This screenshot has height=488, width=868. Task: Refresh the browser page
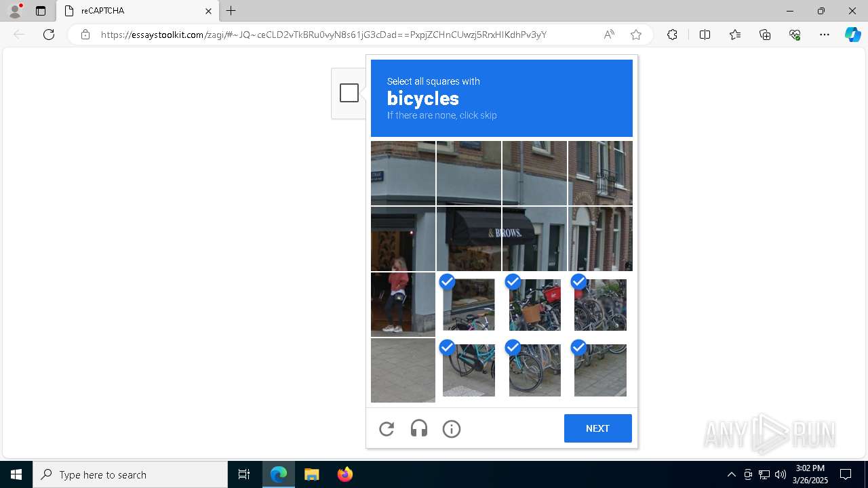pyautogui.click(x=49, y=35)
